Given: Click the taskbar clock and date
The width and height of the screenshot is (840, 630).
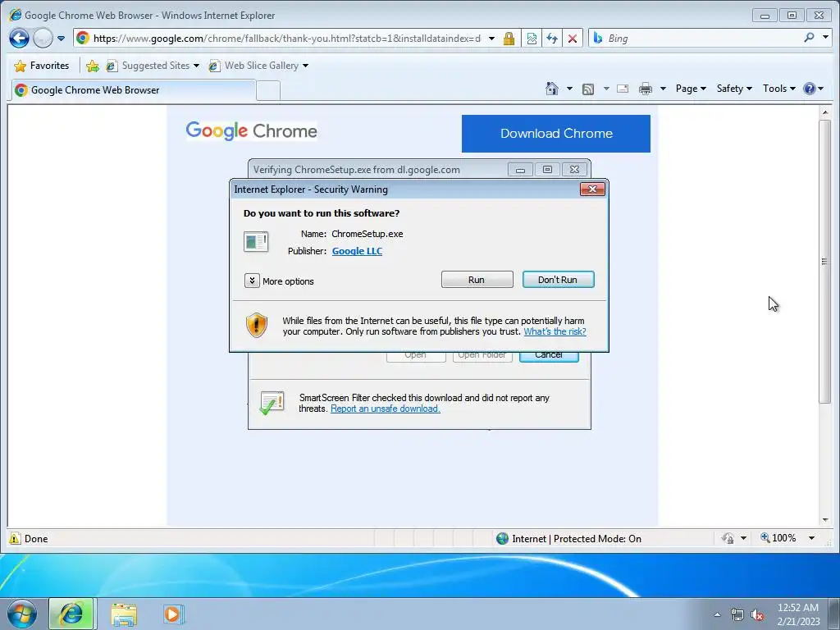Looking at the screenshot, I should point(798,614).
